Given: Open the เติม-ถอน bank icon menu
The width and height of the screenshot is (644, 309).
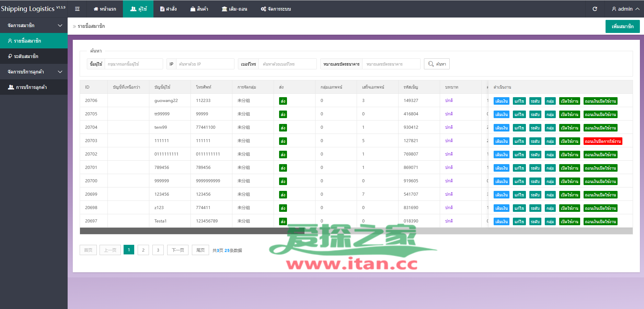Looking at the screenshot, I should pyautogui.click(x=234, y=9).
